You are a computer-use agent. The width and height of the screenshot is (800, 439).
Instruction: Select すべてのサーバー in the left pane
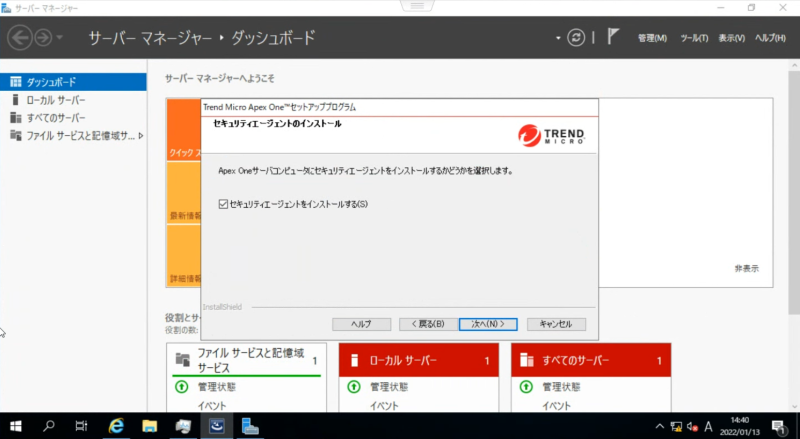pos(73,118)
